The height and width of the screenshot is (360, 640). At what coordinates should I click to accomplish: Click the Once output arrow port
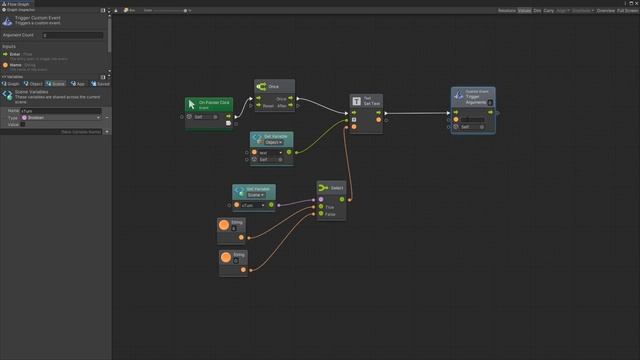290,98
